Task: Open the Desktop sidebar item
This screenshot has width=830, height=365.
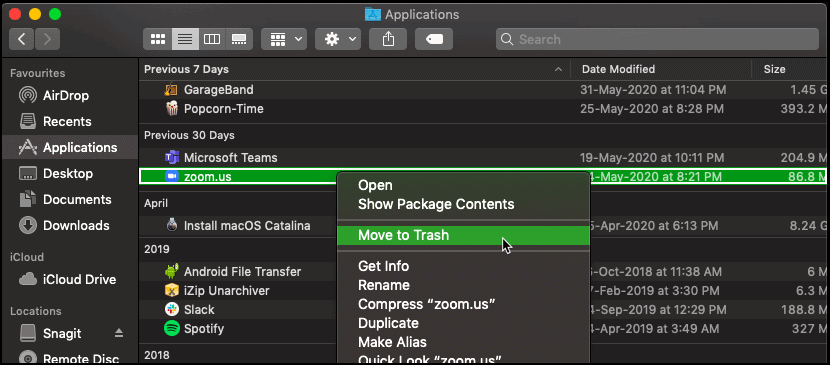Action: 69,174
